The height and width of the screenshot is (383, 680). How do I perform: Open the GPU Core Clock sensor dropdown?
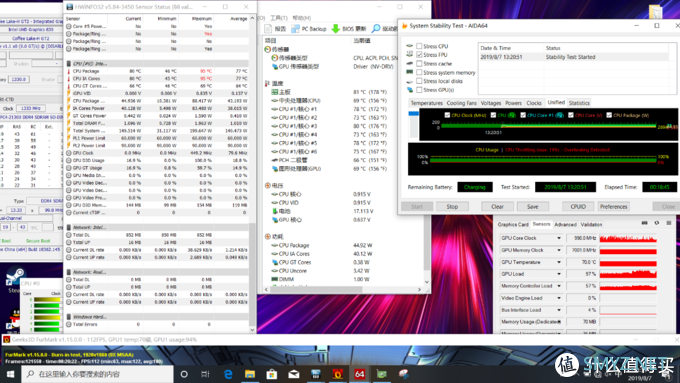click(x=559, y=238)
